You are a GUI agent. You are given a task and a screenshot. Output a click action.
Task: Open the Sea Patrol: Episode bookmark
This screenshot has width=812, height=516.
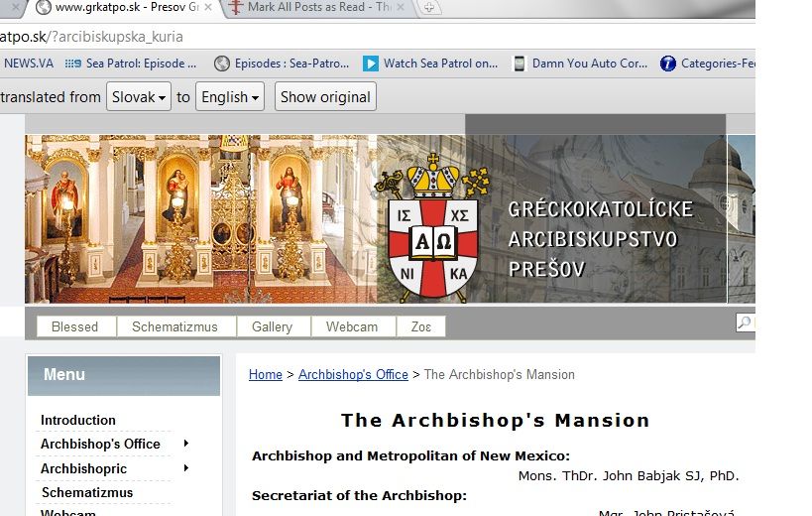click(x=131, y=64)
